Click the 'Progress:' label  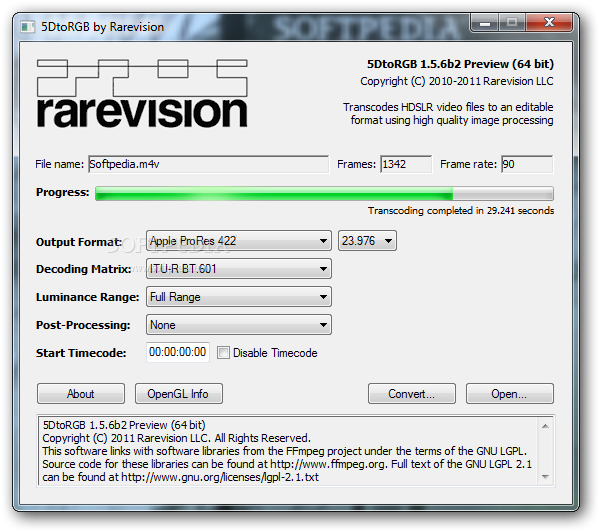(x=62, y=192)
